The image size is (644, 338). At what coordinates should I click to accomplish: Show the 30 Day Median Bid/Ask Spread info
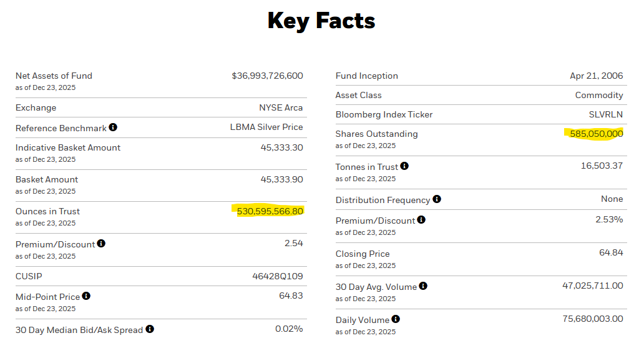point(150,329)
